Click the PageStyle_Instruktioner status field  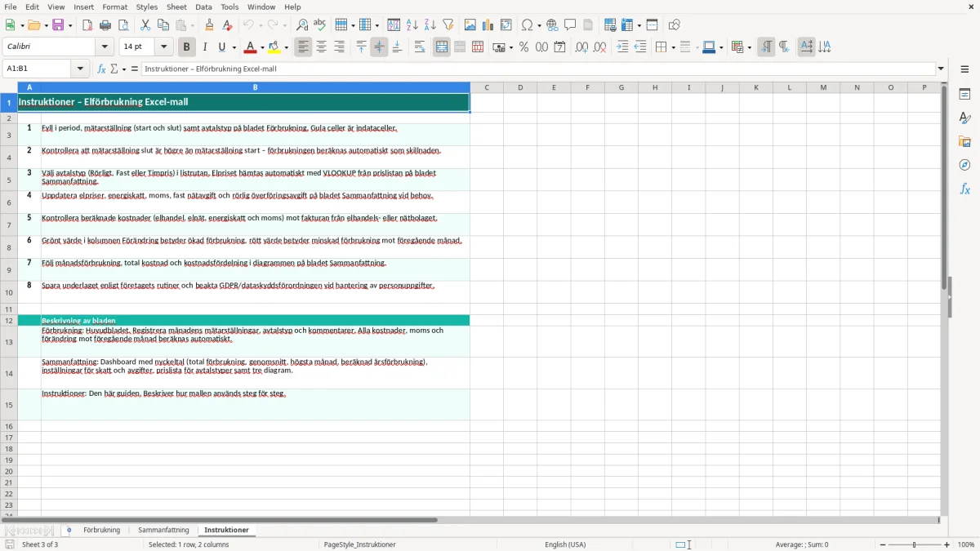pyautogui.click(x=360, y=544)
